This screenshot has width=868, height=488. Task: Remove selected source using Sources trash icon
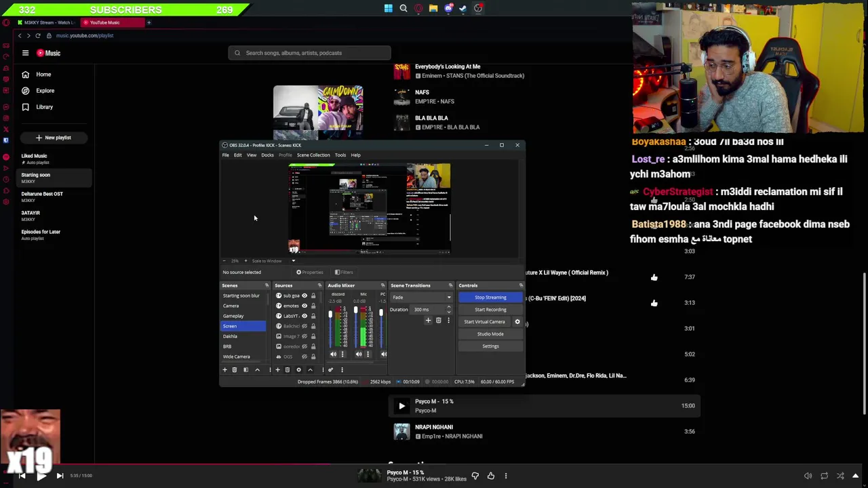pyautogui.click(x=287, y=370)
